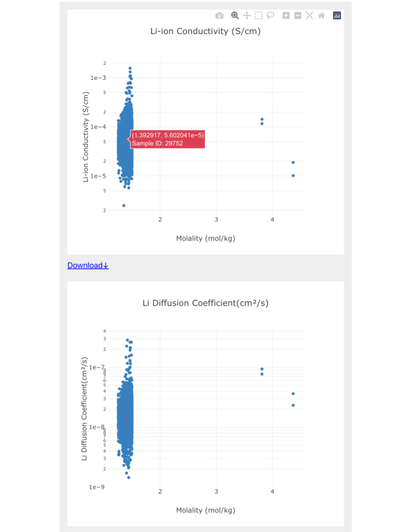Click the Li-ion Conductivity (S/cm) chart title
Viewport: 411px width, 532px height.
pyautogui.click(x=205, y=31)
